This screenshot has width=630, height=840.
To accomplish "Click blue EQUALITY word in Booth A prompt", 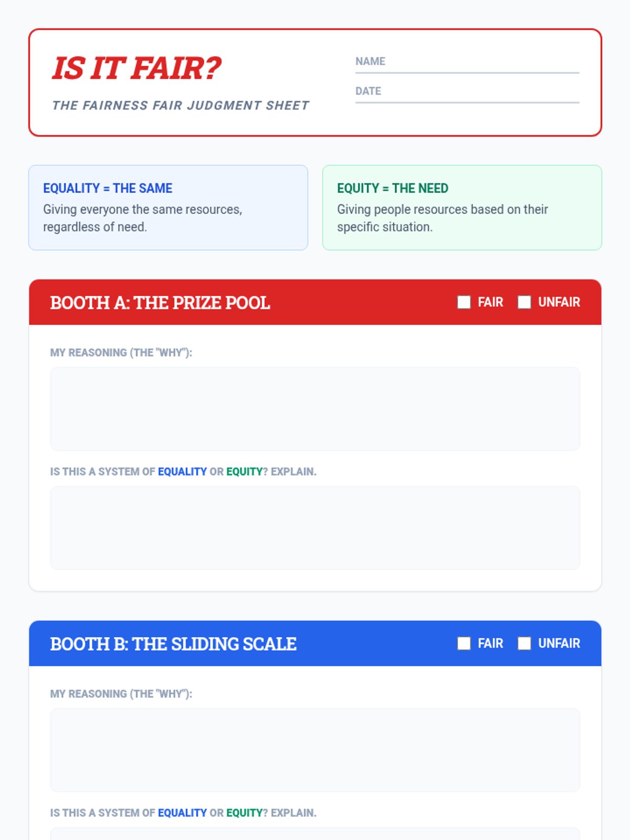I will point(182,472).
